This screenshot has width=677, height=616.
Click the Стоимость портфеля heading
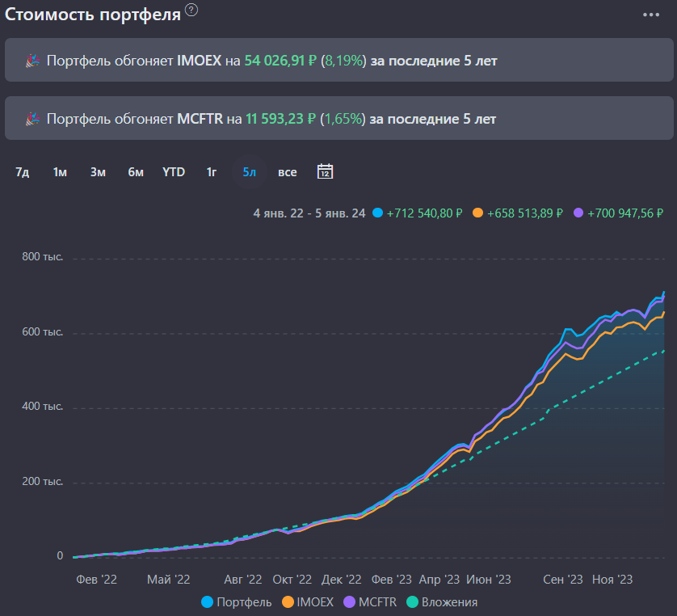coord(93,15)
